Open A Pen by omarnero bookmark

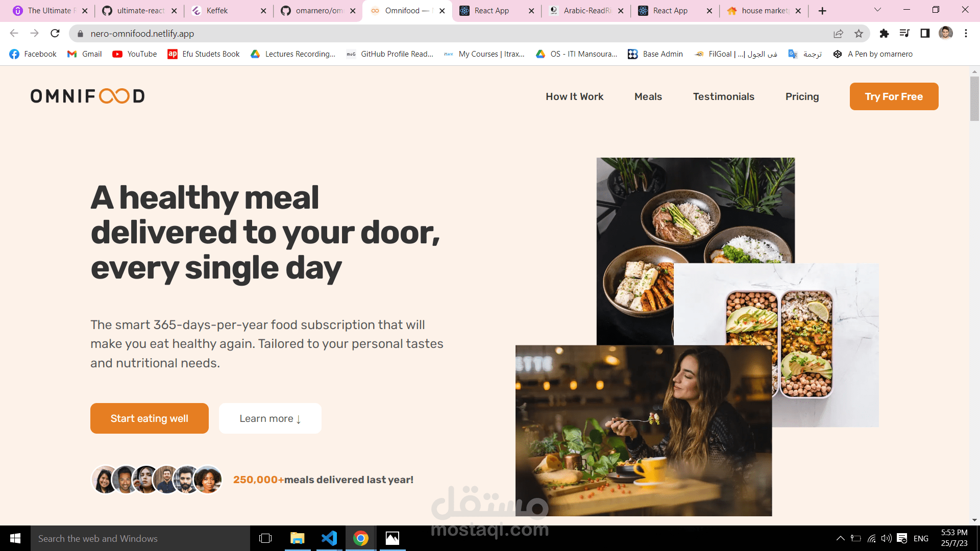click(873, 54)
